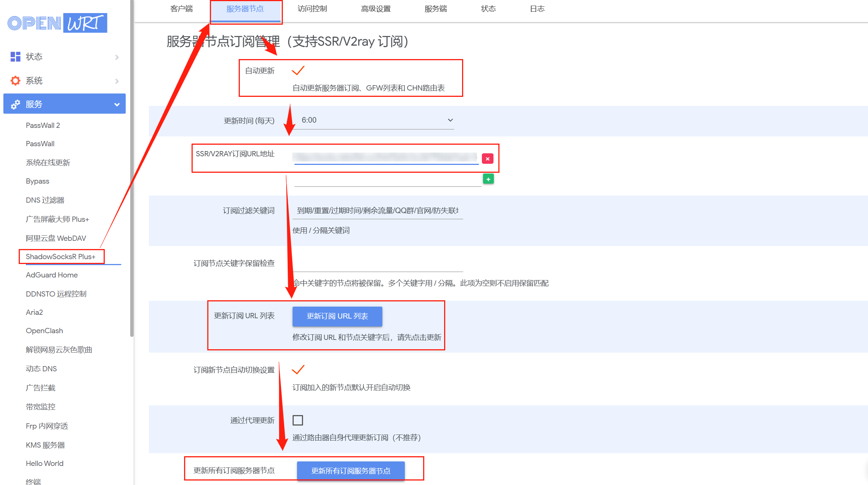This screenshot has width=868, height=485.
Task: Click the Services gears icon in sidebar
Action: pyautogui.click(x=15, y=104)
